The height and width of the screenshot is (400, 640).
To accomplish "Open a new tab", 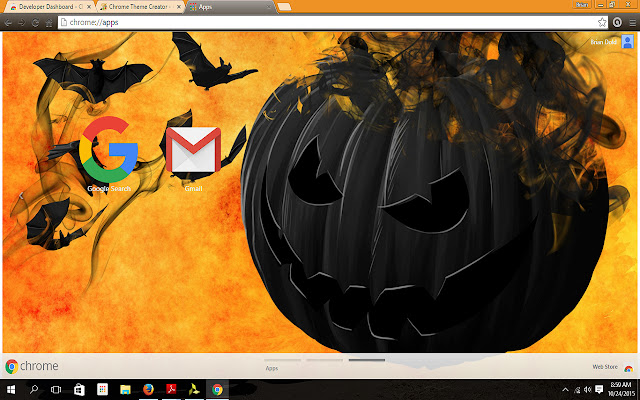I will [x=284, y=7].
